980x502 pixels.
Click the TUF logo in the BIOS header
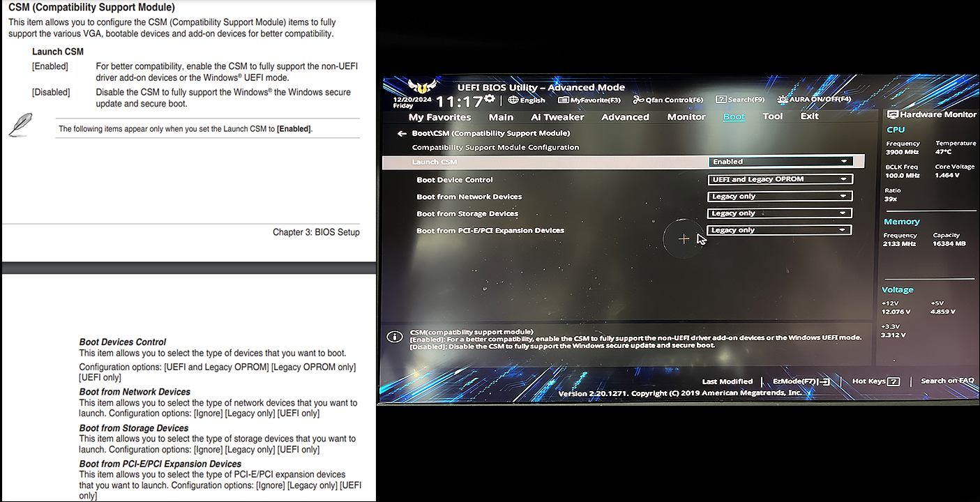tap(421, 88)
